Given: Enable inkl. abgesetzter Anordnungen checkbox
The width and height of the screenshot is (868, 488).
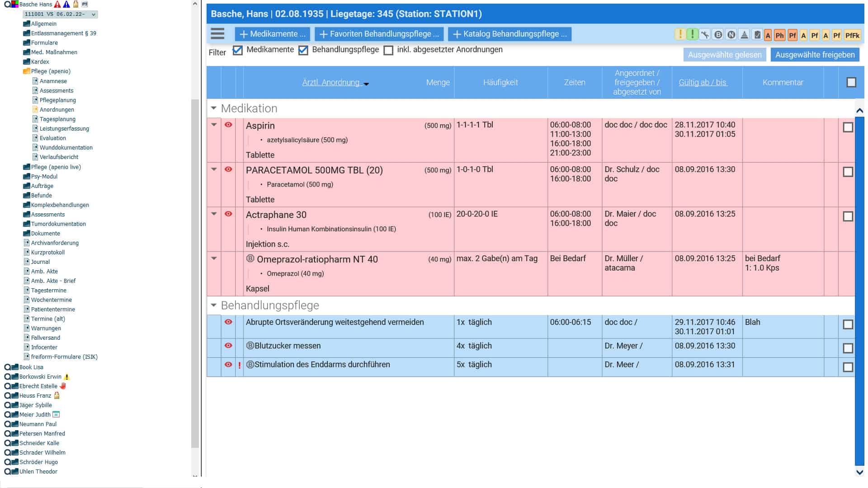Looking at the screenshot, I should (x=388, y=50).
